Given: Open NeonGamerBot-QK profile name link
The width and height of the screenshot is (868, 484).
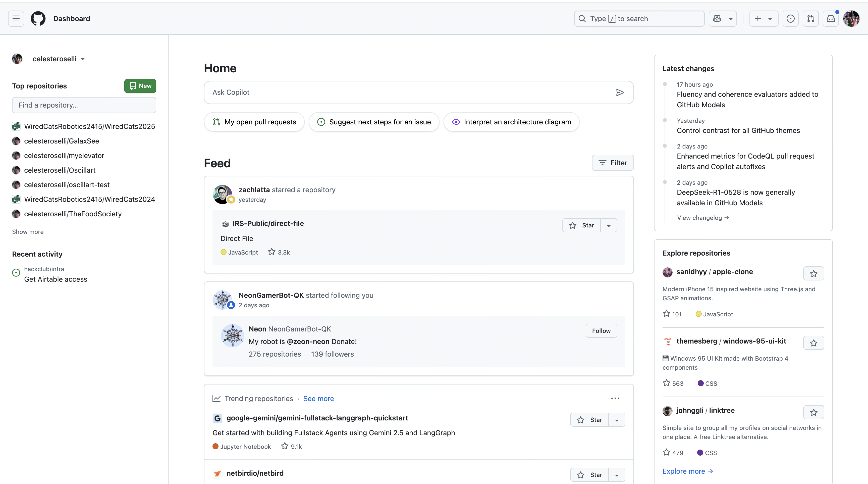Looking at the screenshot, I should (x=271, y=295).
